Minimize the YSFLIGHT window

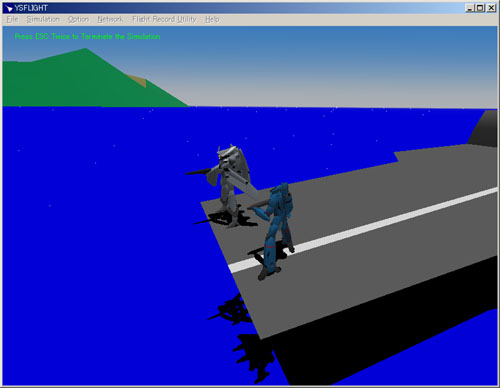click(470, 8)
